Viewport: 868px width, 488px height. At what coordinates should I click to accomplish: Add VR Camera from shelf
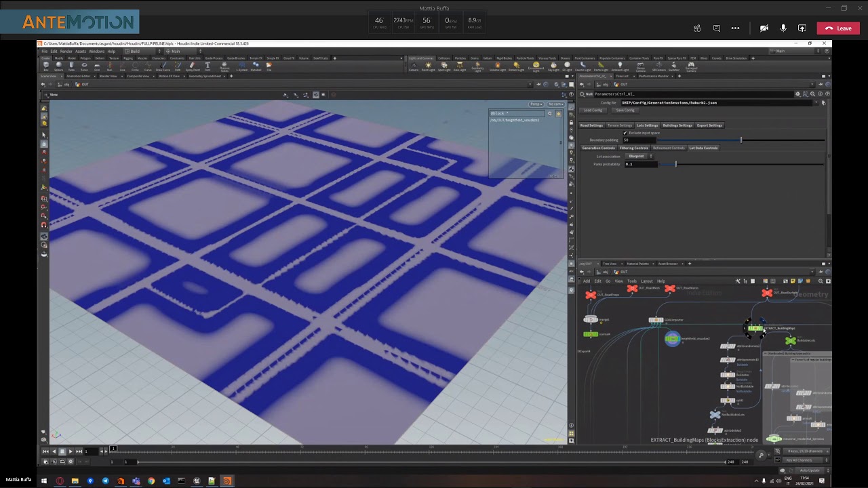pyautogui.click(x=658, y=66)
